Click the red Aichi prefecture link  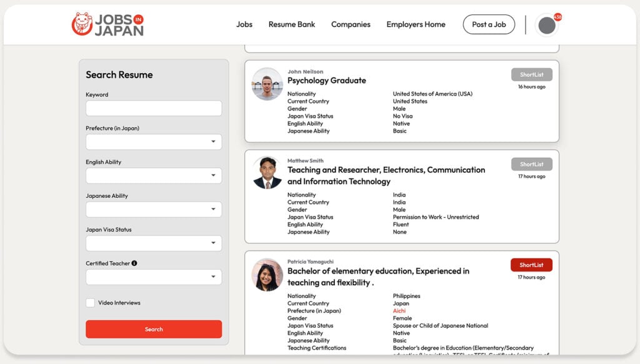[x=399, y=311]
